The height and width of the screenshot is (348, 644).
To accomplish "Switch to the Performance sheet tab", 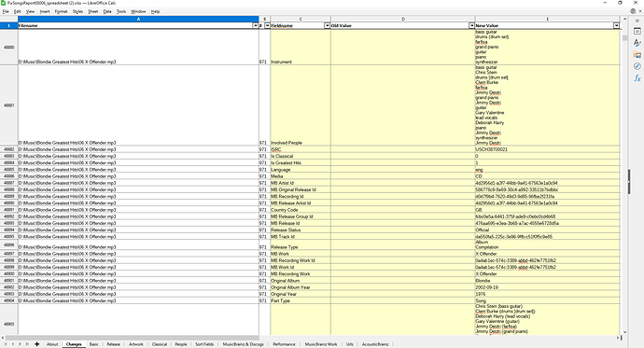I will pos(284,344).
